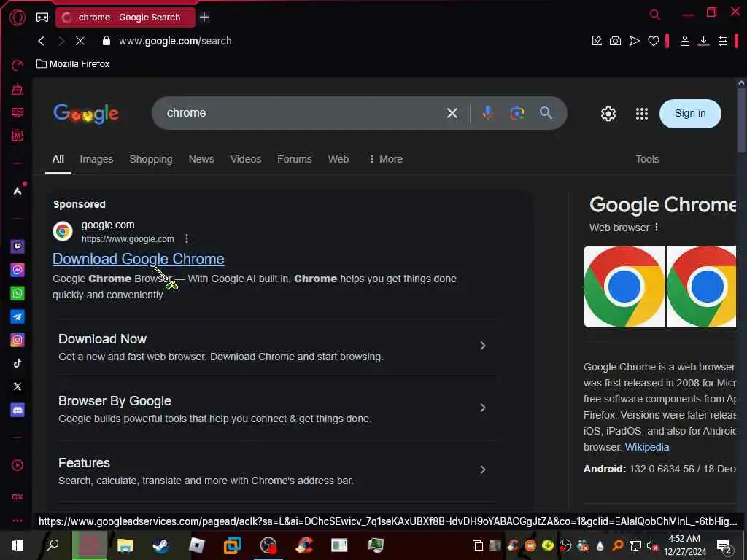The height and width of the screenshot is (560, 747).
Task: Open the Tools search options
Action: click(x=647, y=159)
